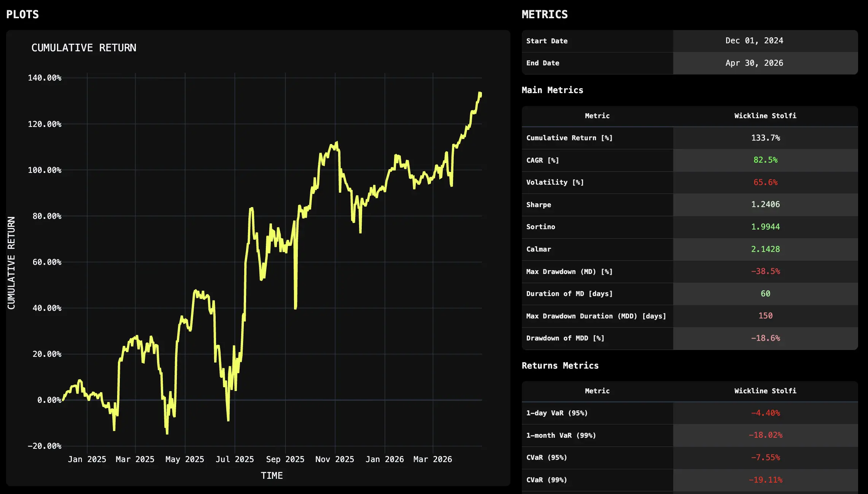Click the Wickline Stolfi header in Main Metrics

pos(765,116)
